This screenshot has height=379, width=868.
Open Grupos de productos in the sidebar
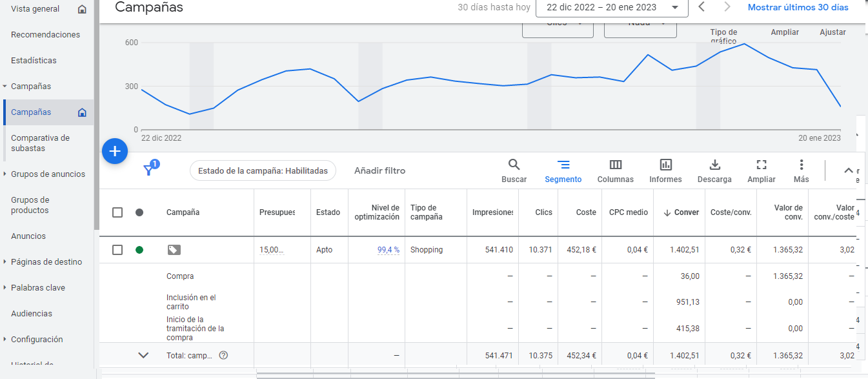(x=30, y=205)
